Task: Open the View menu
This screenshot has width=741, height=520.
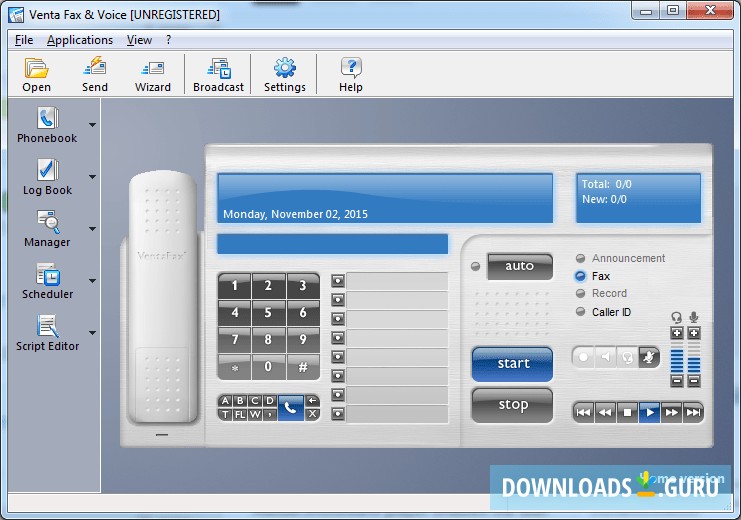Action: click(139, 40)
